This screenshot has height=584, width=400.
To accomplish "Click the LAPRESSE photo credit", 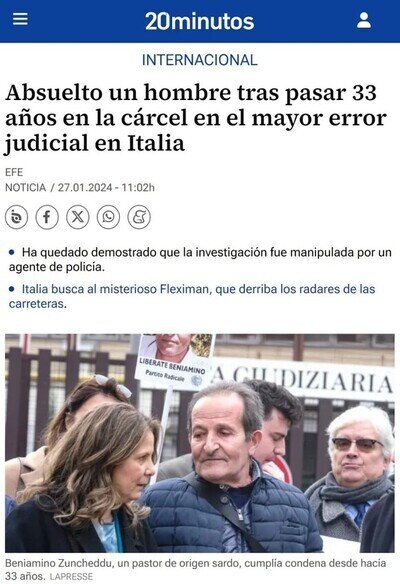I will 71,577.
